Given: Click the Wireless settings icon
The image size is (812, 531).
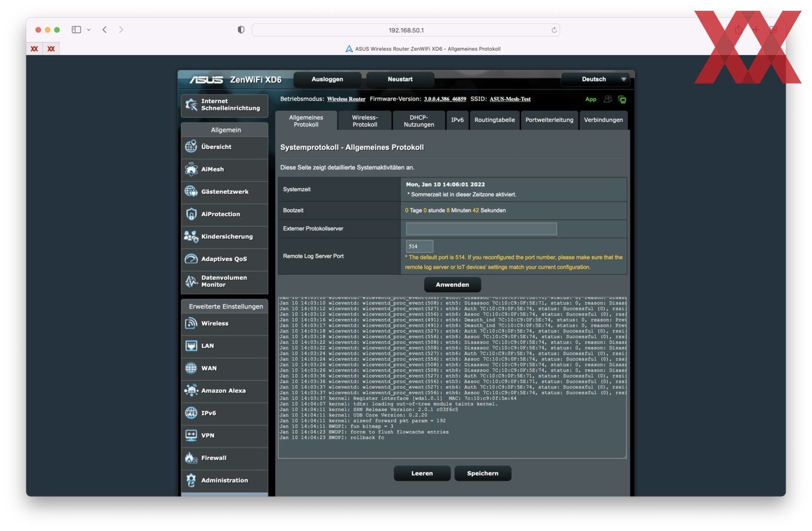Looking at the screenshot, I should click(191, 323).
